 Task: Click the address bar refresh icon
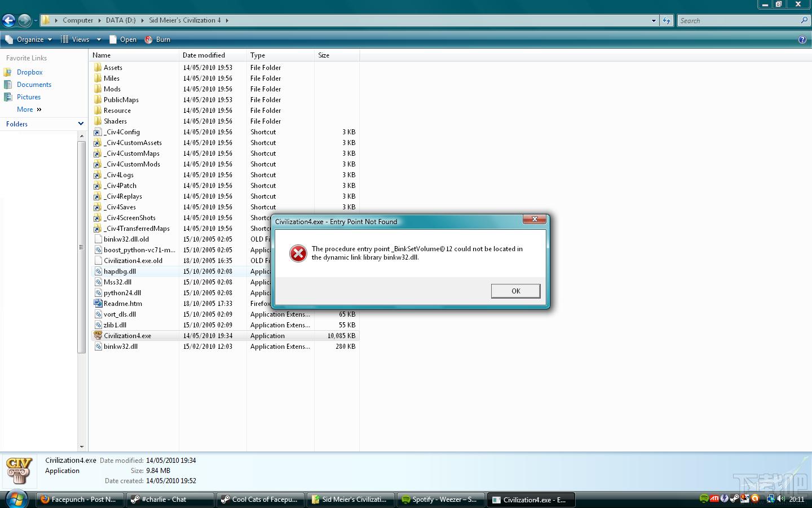[667, 20]
